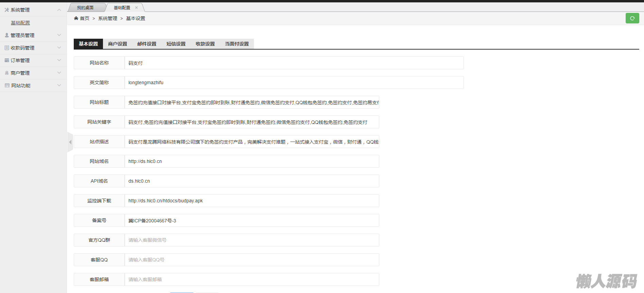Switch to 我的桌面 page tab

point(85,7)
